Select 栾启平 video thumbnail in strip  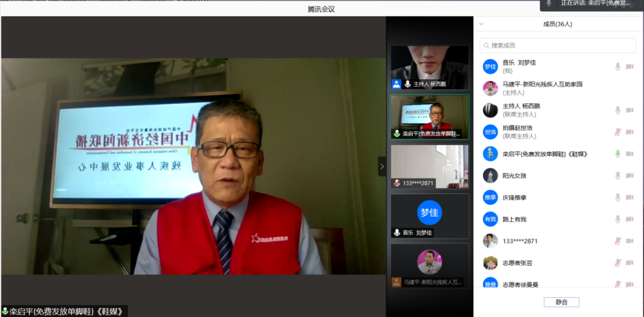[x=430, y=117]
